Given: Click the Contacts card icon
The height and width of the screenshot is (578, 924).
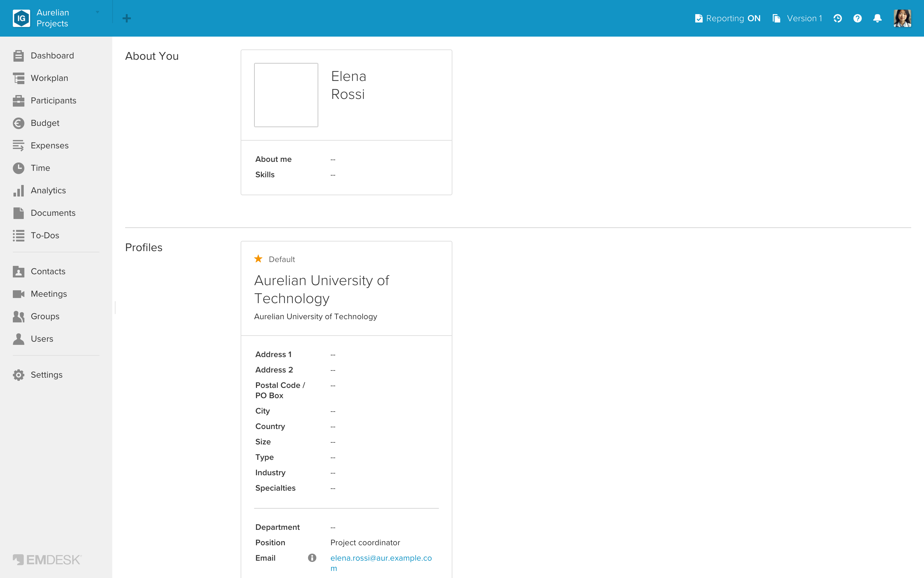Looking at the screenshot, I should [x=18, y=271].
